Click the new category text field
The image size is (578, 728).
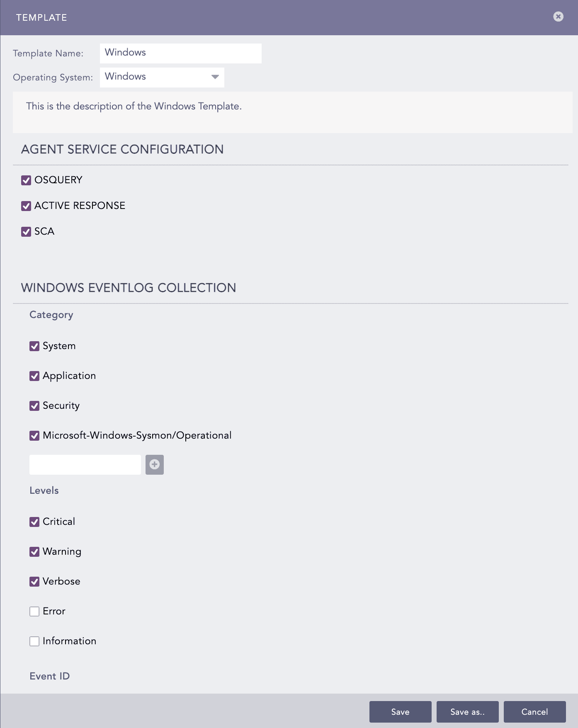[85, 465]
